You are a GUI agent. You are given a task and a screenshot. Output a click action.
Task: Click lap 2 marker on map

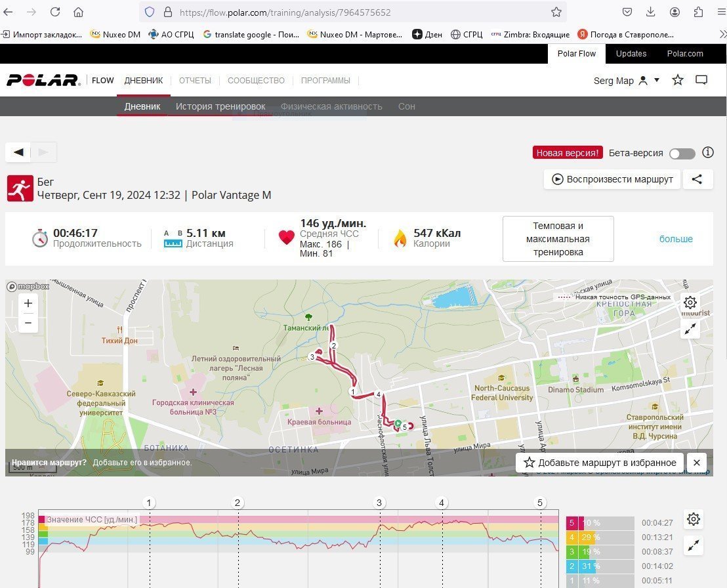tap(333, 345)
